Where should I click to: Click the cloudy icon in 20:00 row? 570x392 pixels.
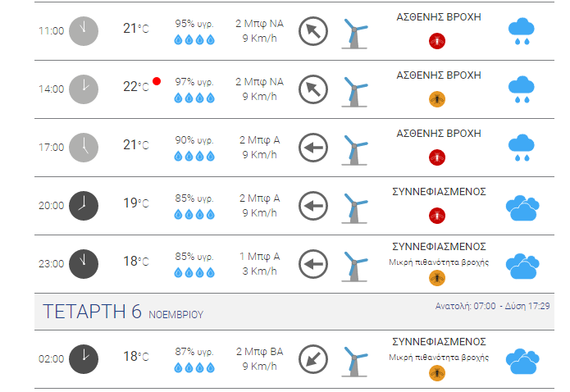coord(522,208)
